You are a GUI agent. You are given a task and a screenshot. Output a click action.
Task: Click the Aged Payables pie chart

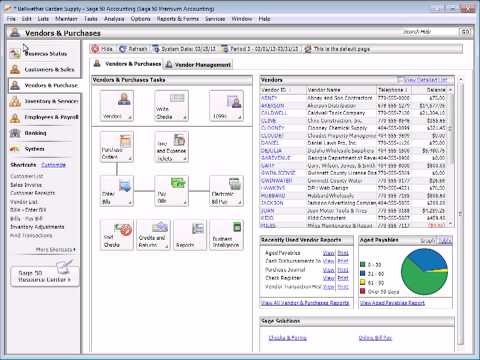[x=424, y=272]
